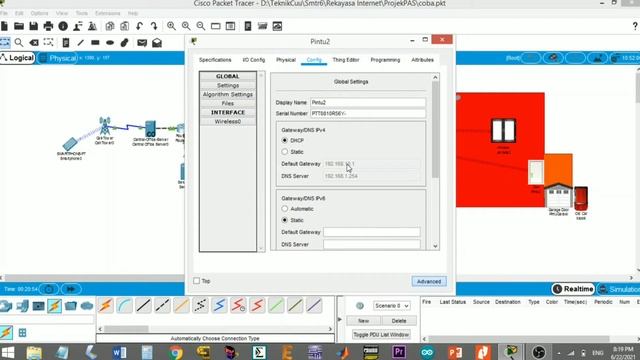Select DHCP radio for Gateway/DNS IPv4
The height and width of the screenshot is (360, 640).
285,140
